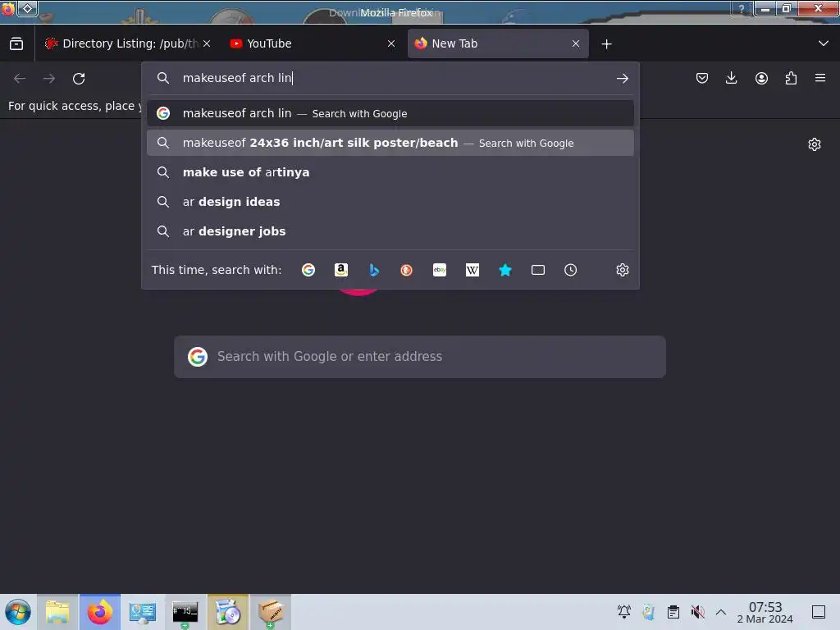Open the Save to Pocket icon
The image size is (840, 630).
tap(702, 79)
